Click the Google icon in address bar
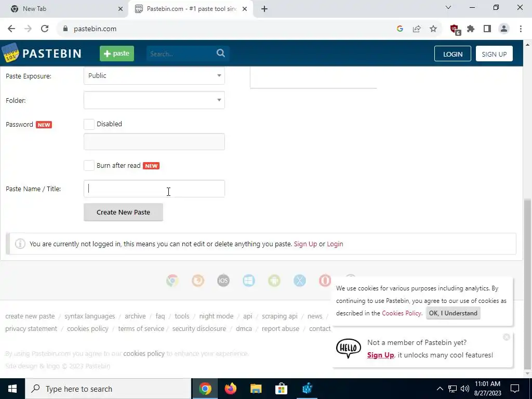The width and height of the screenshot is (532, 399). 400,29
